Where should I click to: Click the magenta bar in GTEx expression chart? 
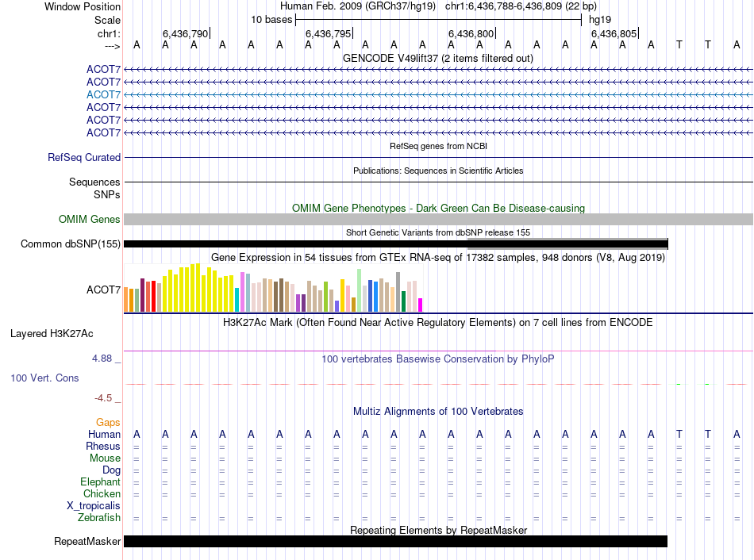(420, 305)
